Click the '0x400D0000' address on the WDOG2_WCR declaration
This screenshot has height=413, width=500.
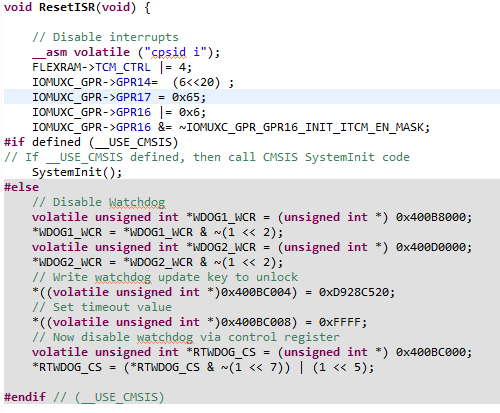pyautogui.click(x=430, y=247)
